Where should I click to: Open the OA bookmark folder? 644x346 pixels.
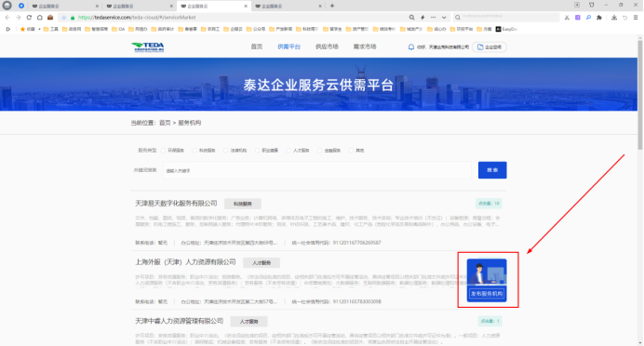point(118,29)
